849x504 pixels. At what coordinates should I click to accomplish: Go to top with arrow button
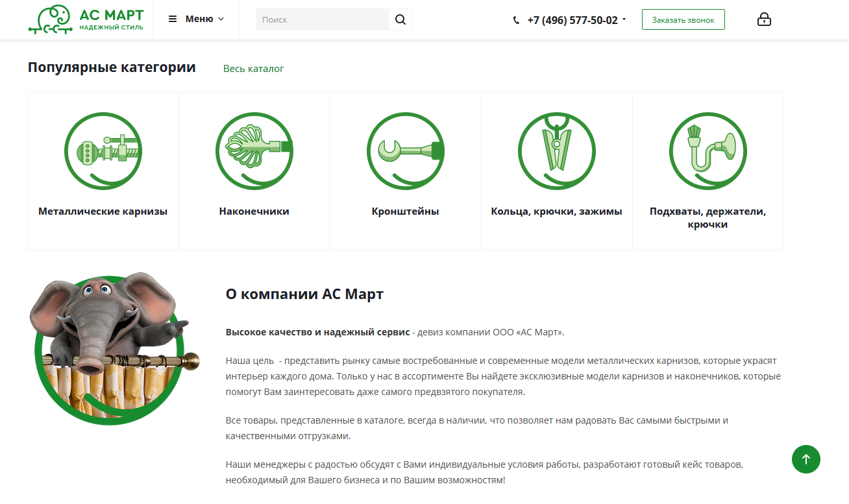[x=806, y=459]
